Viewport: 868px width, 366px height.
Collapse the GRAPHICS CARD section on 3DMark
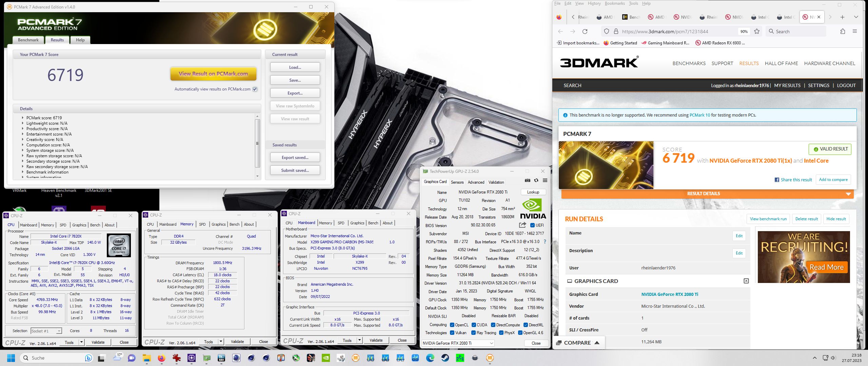click(x=746, y=281)
